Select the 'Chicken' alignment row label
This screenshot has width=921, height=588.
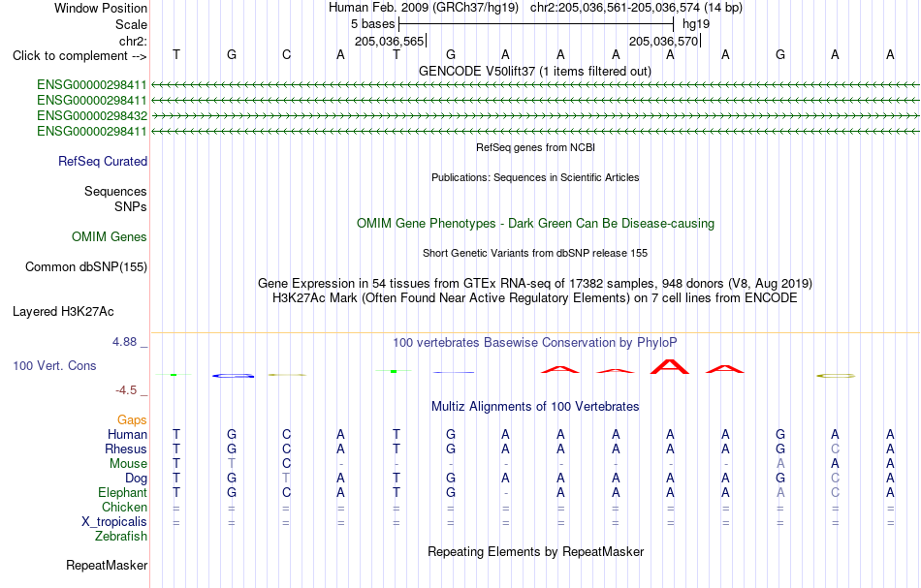tap(124, 507)
